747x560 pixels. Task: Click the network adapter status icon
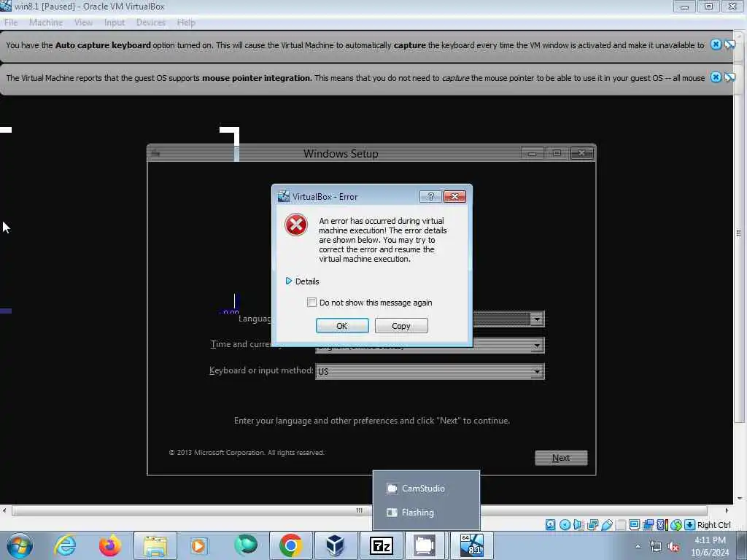[x=592, y=525]
